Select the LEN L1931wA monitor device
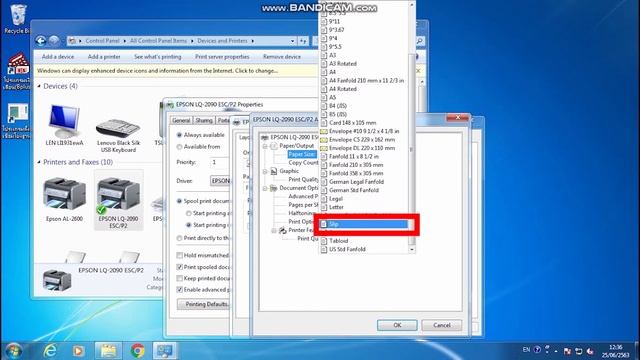 (x=64, y=125)
